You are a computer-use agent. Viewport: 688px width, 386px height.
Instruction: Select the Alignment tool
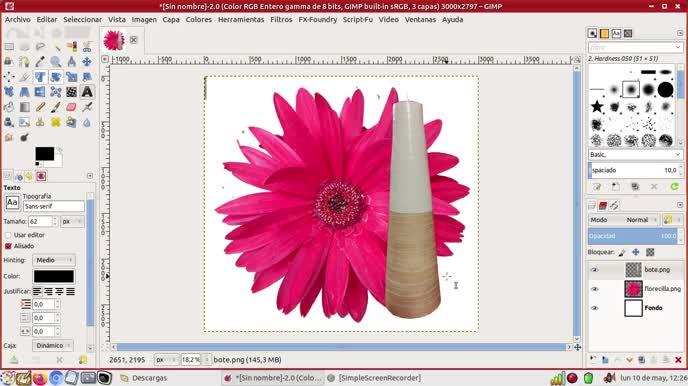[x=9, y=77]
